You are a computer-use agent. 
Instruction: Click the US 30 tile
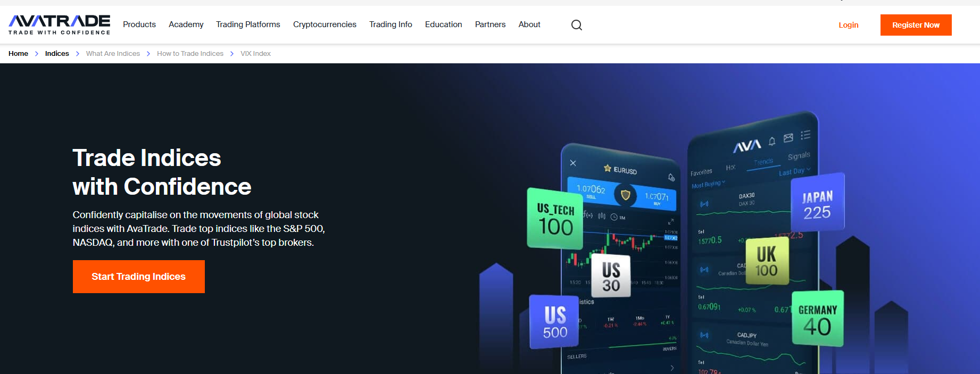point(611,276)
